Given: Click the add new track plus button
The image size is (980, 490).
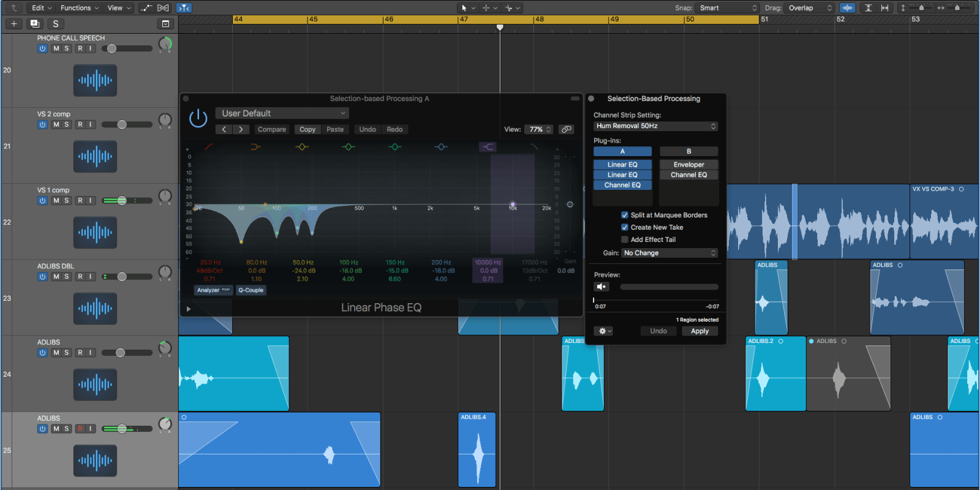Looking at the screenshot, I should pos(14,24).
